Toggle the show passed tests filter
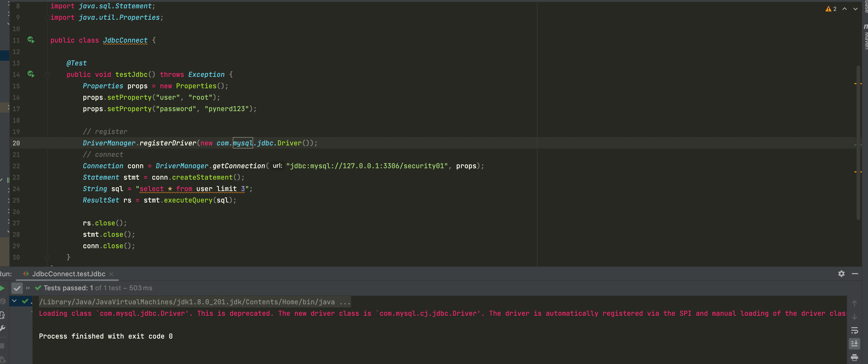 [x=17, y=288]
